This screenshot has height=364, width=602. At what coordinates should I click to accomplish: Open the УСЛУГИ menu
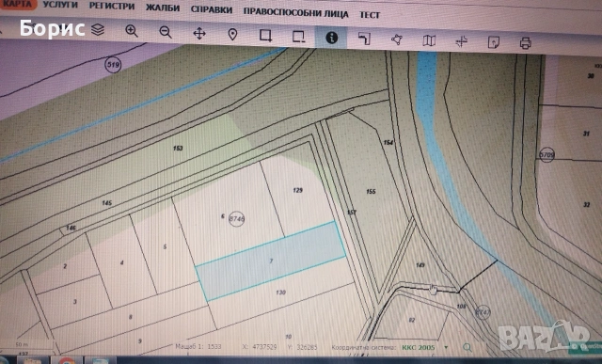pyautogui.click(x=60, y=5)
